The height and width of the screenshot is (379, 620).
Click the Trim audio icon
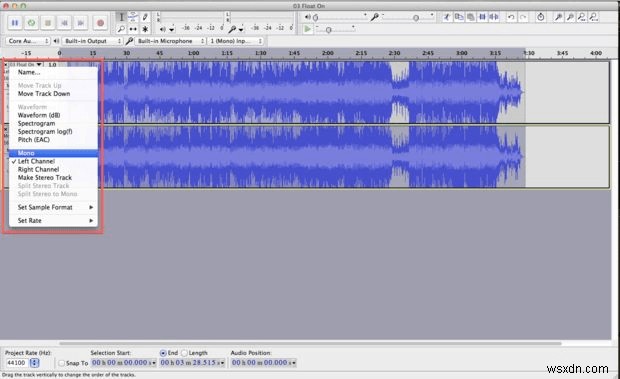(482, 17)
